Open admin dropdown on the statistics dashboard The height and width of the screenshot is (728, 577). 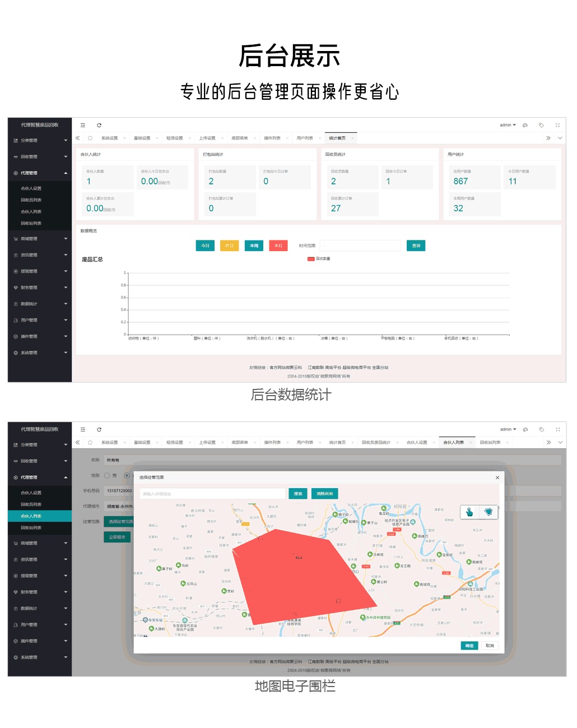click(508, 126)
